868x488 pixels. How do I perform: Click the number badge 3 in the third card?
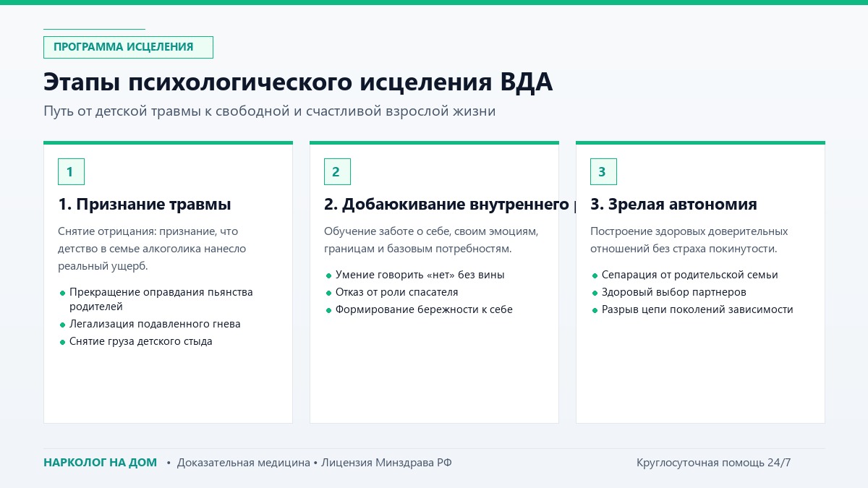603,172
